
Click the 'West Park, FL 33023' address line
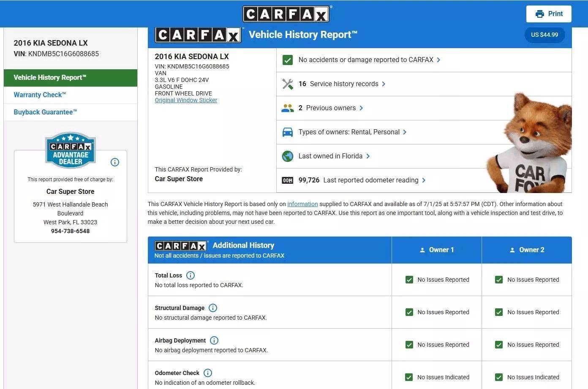coord(71,222)
